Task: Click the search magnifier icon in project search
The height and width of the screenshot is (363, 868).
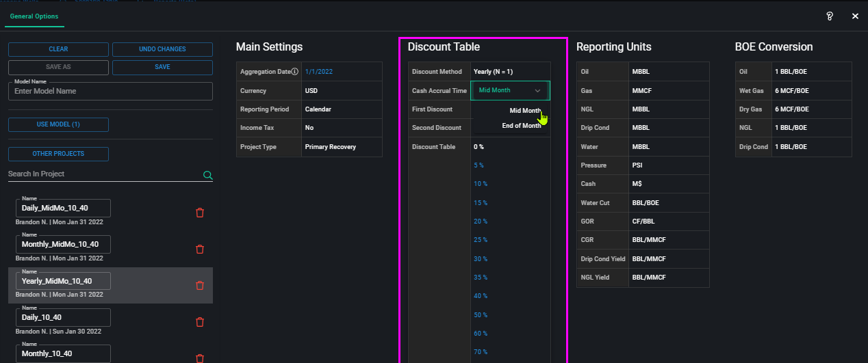Action: (x=207, y=175)
